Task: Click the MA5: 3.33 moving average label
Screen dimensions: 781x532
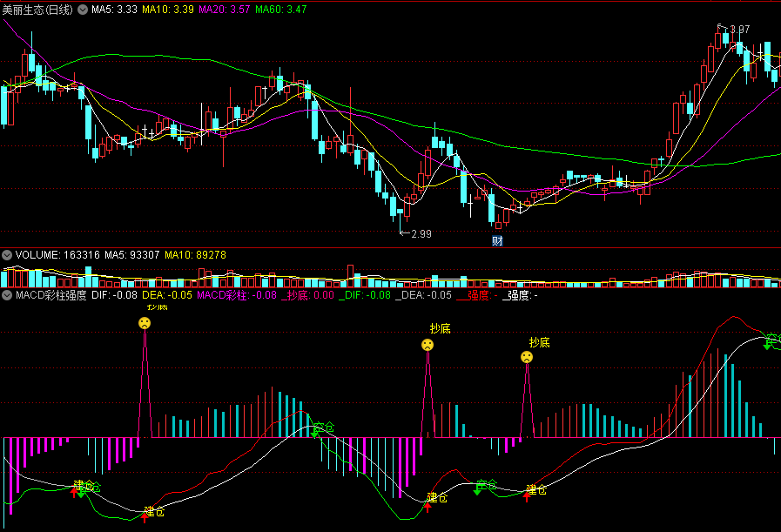Action: [114, 10]
